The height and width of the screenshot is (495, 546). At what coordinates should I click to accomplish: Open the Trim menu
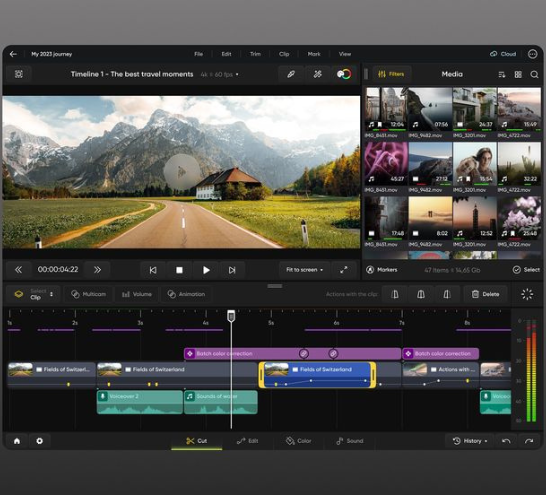[255, 54]
